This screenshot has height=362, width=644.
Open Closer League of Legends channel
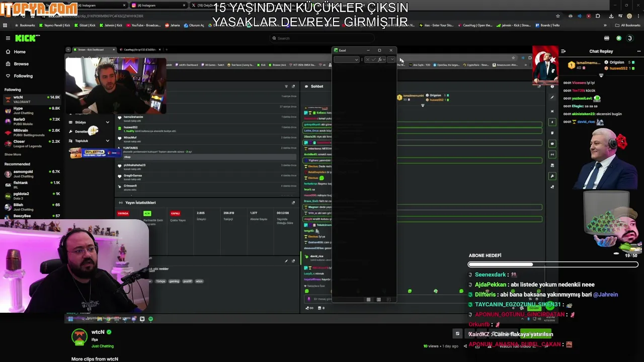click(32, 143)
